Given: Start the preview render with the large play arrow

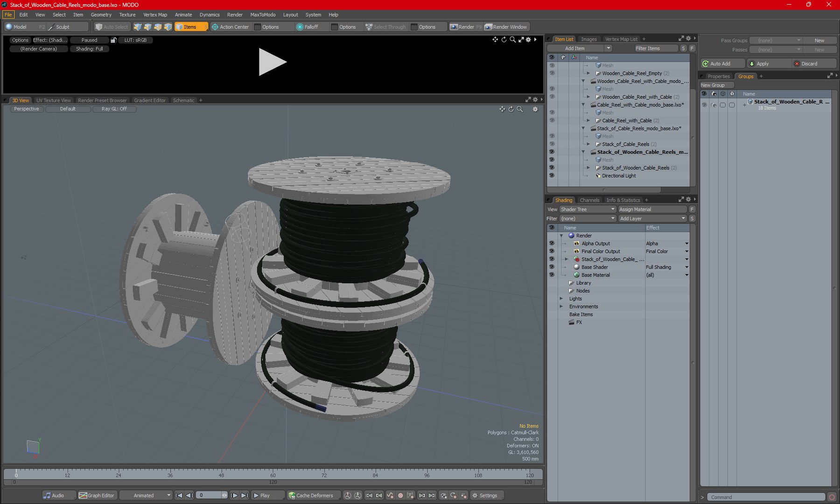Looking at the screenshot, I should tap(272, 62).
